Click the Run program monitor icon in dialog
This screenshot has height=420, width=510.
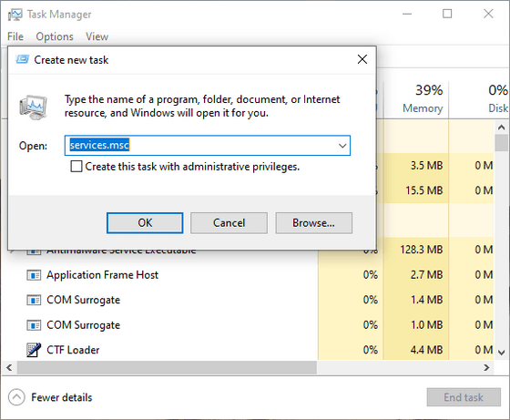(33, 108)
